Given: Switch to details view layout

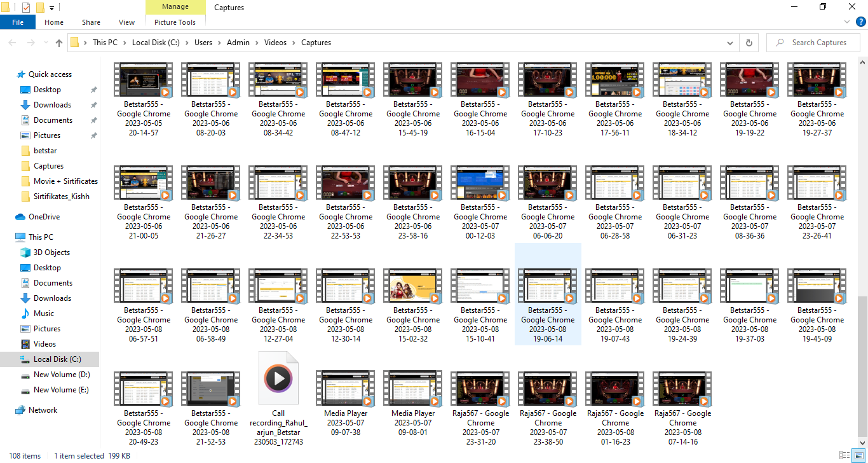Looking at the screenshot, I should [844, 455].
